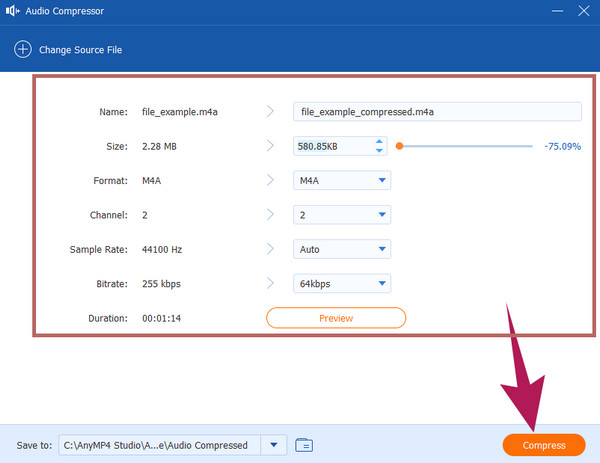Click the -75.09% compression percentage
Screen dimensions: 600x463
pyautogui.click(x=562, y=146)
